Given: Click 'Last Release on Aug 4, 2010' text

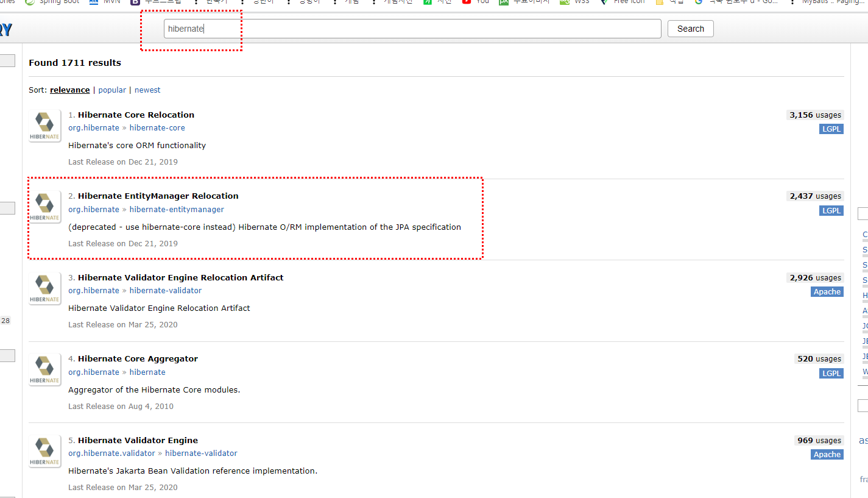Looking at the screenshot, I should [121, 407].
